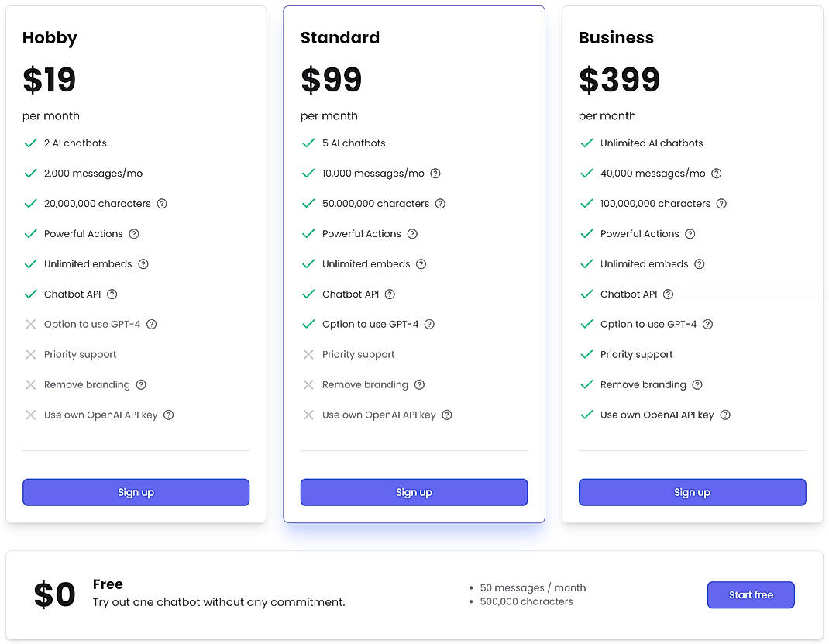Click X icon beside Priority support in Hobby
This screenshot has height=644, width=829.
[31, 354]
